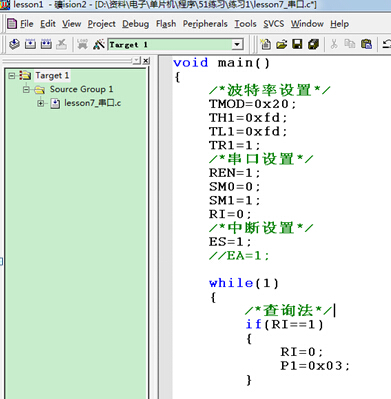
Task: Select Source Group 1 folder
Action: click(81, 89)
